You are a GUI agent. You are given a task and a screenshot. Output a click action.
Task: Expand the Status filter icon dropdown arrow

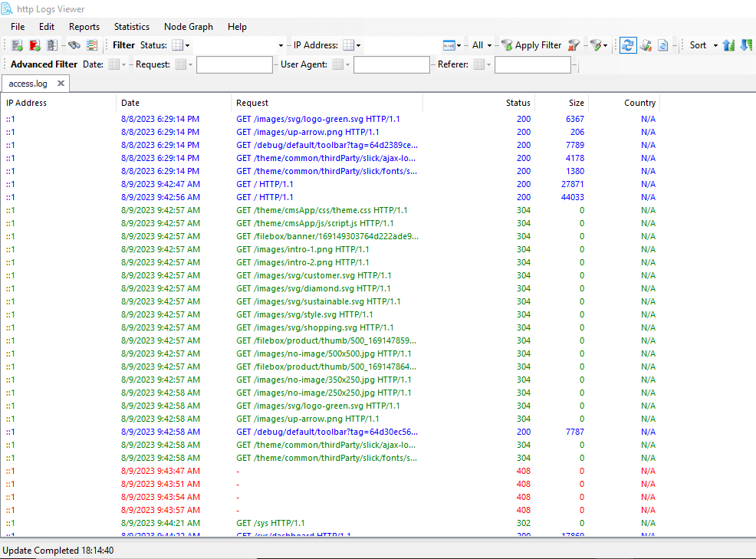(188, 46)
